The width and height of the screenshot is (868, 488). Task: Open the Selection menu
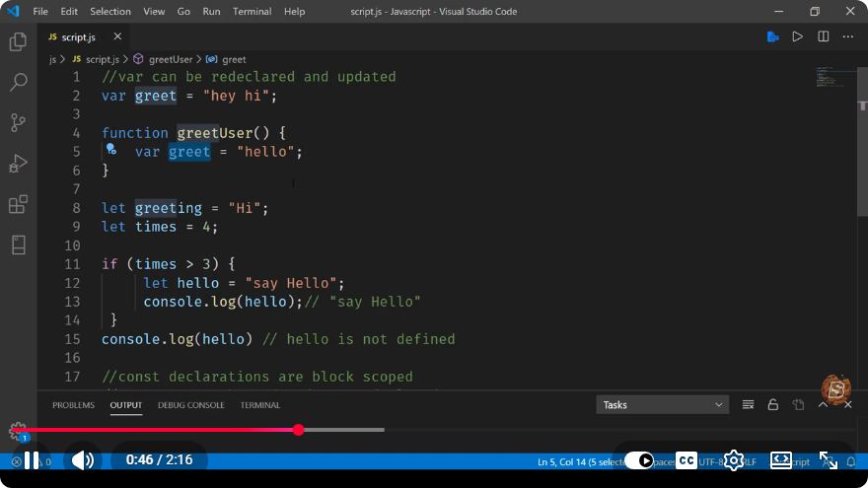tap(110, 11)
